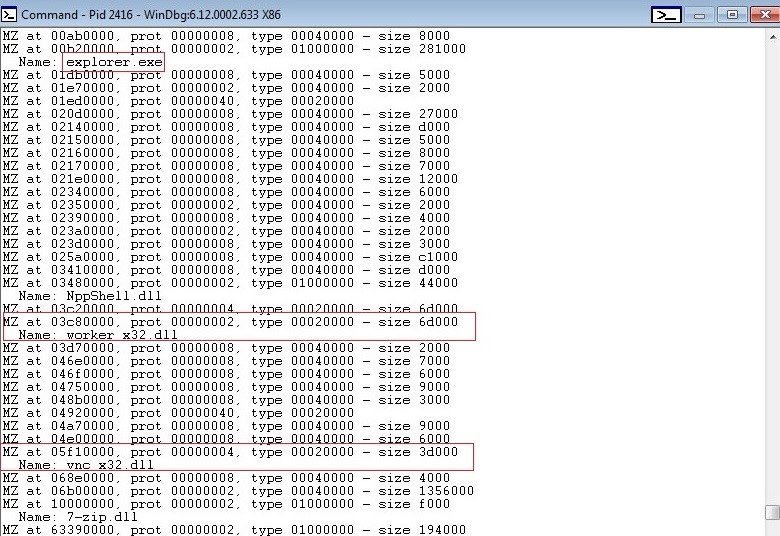Click the line 'MZ at 020d0000' size 27000
The width and height of the screenshot is (780, 536).
230,114
